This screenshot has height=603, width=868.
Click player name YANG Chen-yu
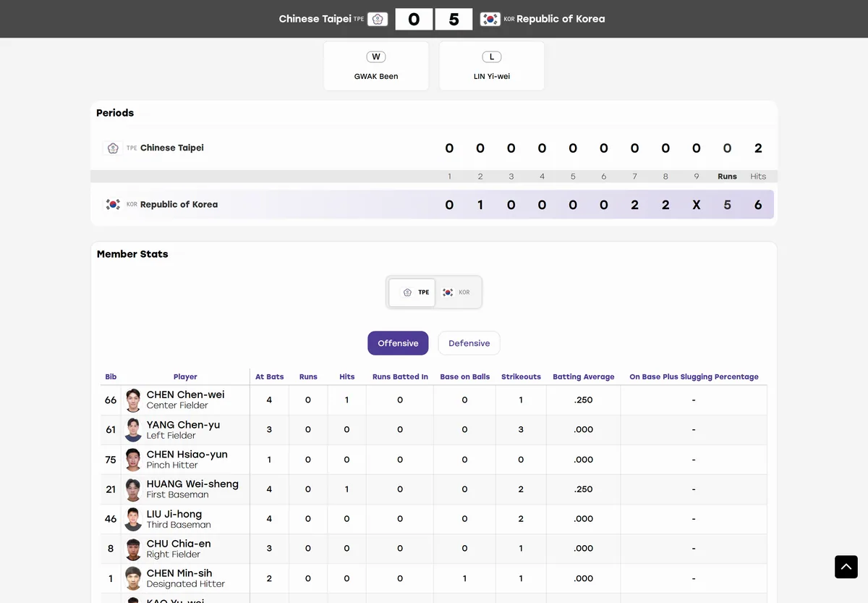pyautogui.click(x=183, y=425)
